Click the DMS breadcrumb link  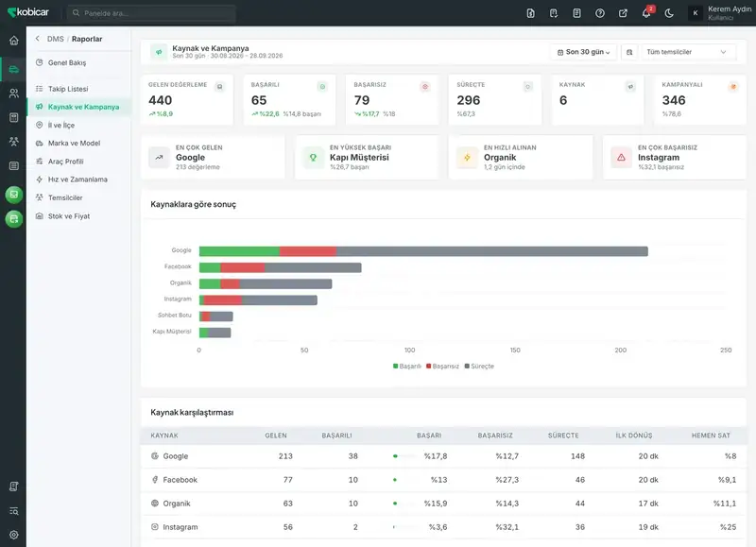coord(56,39)
